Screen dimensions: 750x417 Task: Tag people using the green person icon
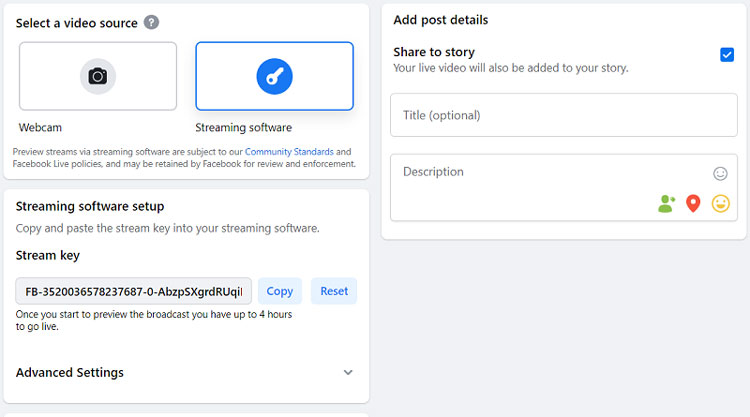click(666, 203)
